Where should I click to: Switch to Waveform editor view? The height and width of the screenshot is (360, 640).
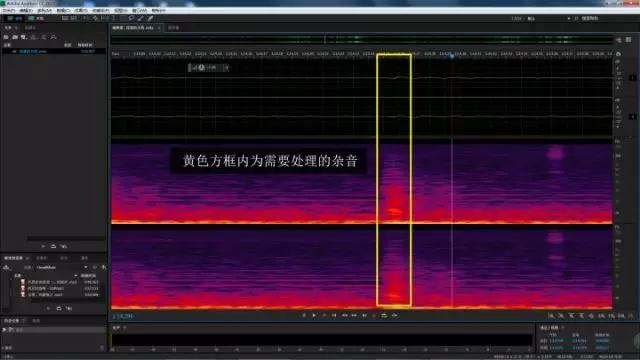(14, 18)
